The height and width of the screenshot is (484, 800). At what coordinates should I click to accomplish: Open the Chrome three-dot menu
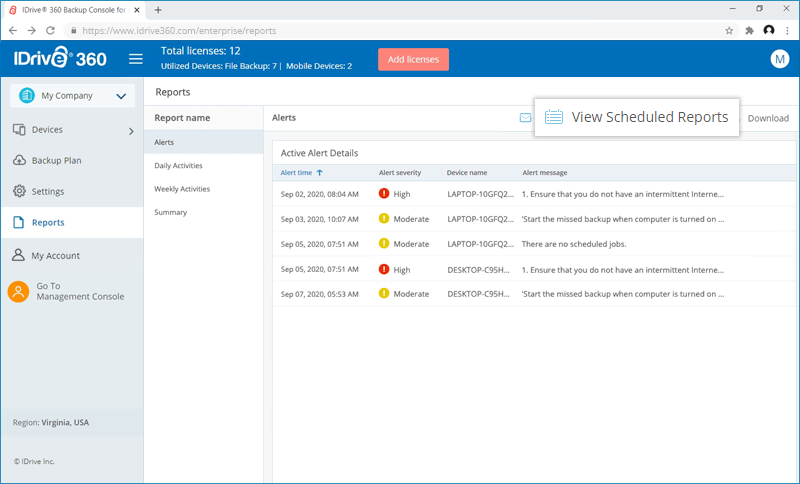tap(788, 31)
